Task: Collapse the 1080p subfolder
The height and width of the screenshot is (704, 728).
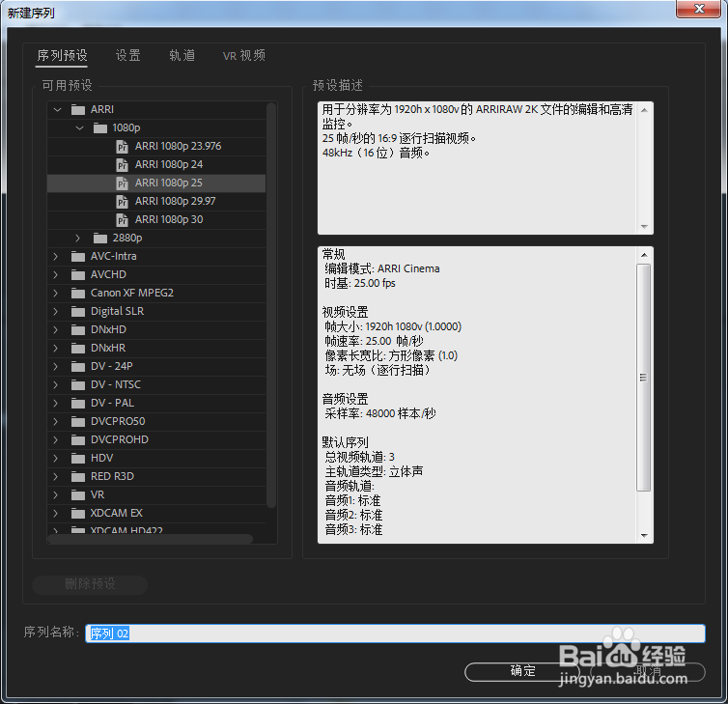Action: tap(79, 127)
